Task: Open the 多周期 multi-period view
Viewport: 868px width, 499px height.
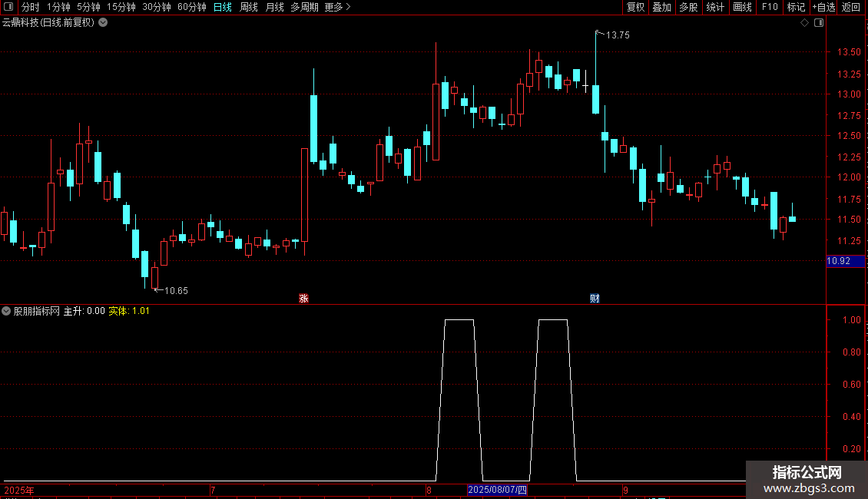Action: point(304,7)
